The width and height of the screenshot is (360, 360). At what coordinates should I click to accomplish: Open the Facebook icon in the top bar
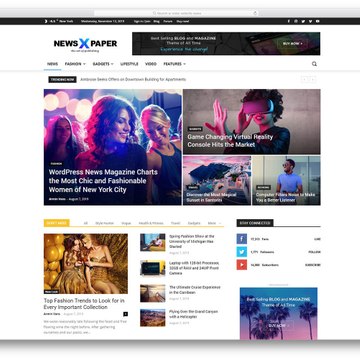[289, 21]
